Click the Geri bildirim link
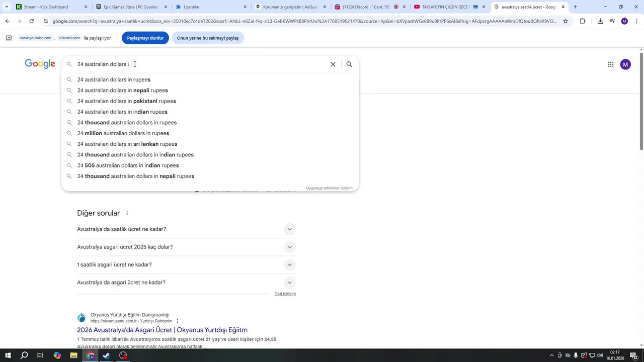Screen dimensions: 644x362 [285, 294]
